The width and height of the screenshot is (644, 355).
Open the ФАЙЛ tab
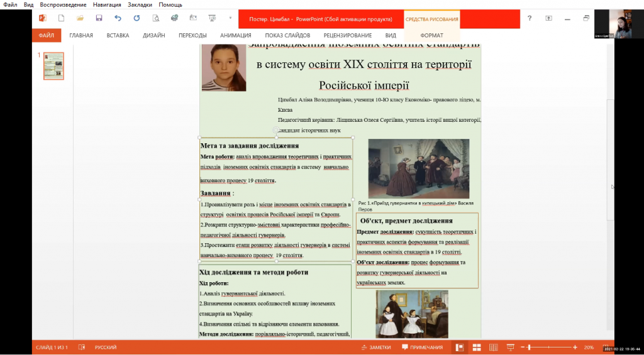47,35
